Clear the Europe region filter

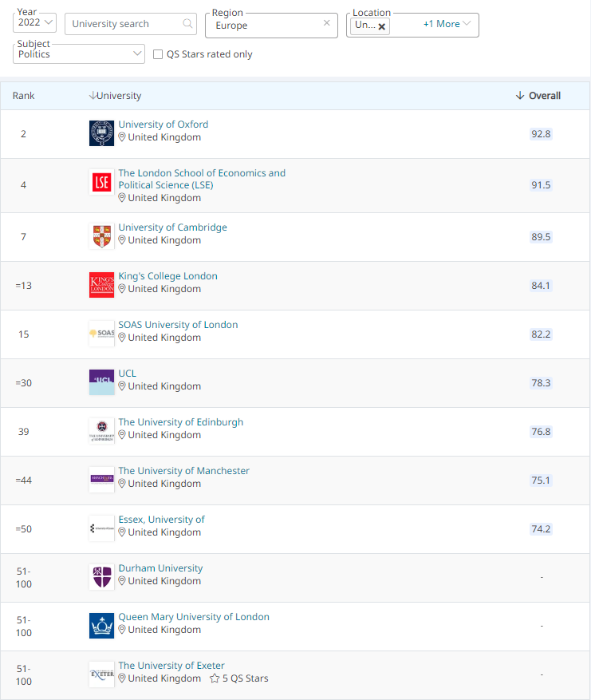tap(327, 23)
